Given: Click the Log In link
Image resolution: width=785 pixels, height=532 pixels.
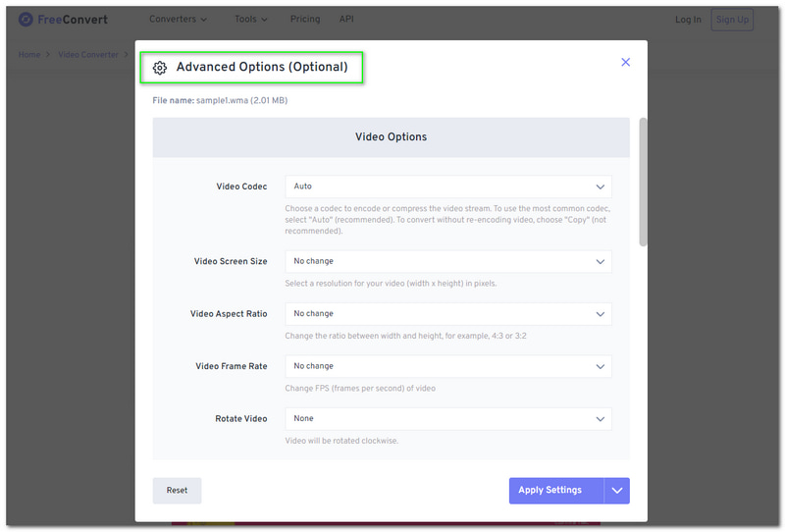Looking at the screenshot, I should tap(688, 20).
